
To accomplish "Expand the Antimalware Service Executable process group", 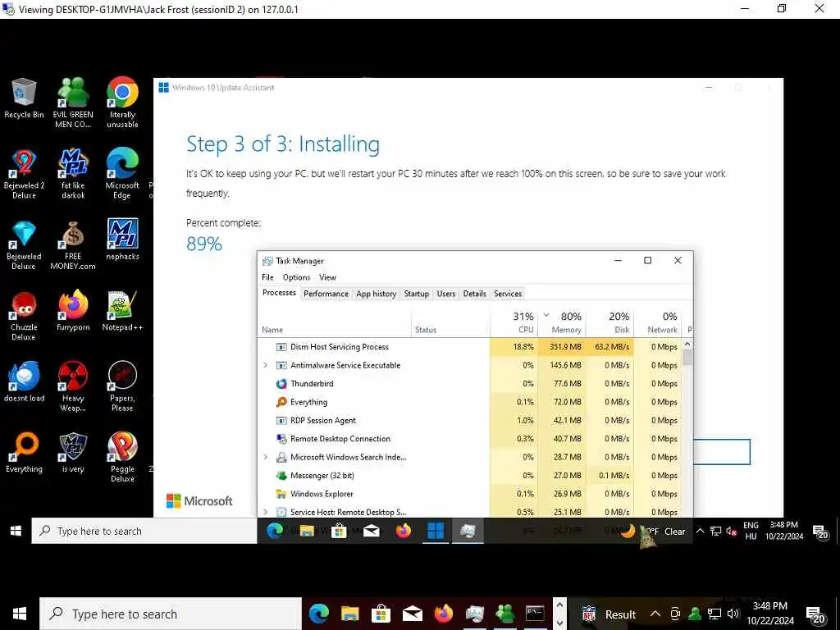I will pos(265,365).
